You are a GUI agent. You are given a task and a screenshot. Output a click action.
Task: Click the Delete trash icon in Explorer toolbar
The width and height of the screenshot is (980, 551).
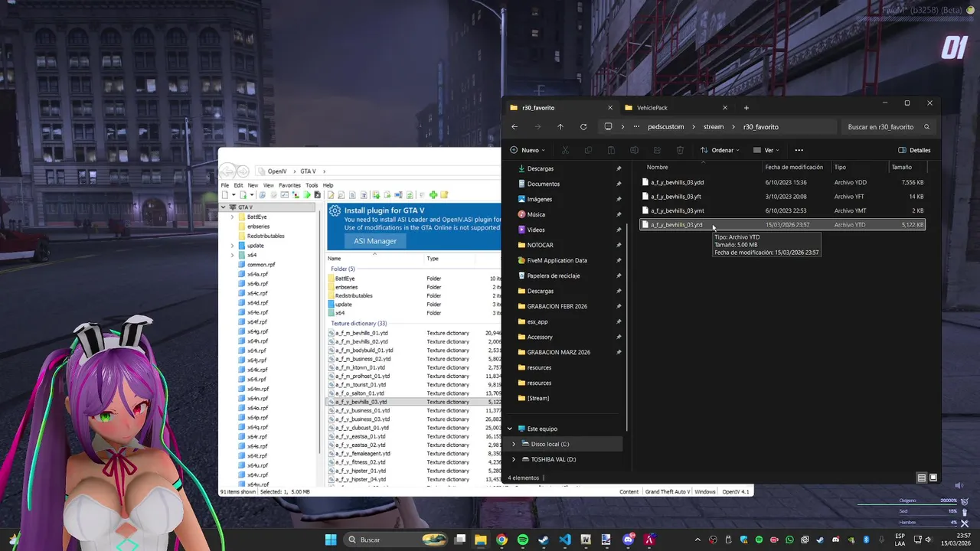click(x=680, y=150)
